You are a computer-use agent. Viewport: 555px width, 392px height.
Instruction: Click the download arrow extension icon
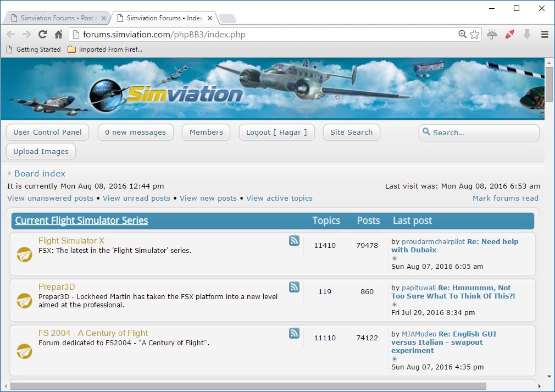pos(527,34)
